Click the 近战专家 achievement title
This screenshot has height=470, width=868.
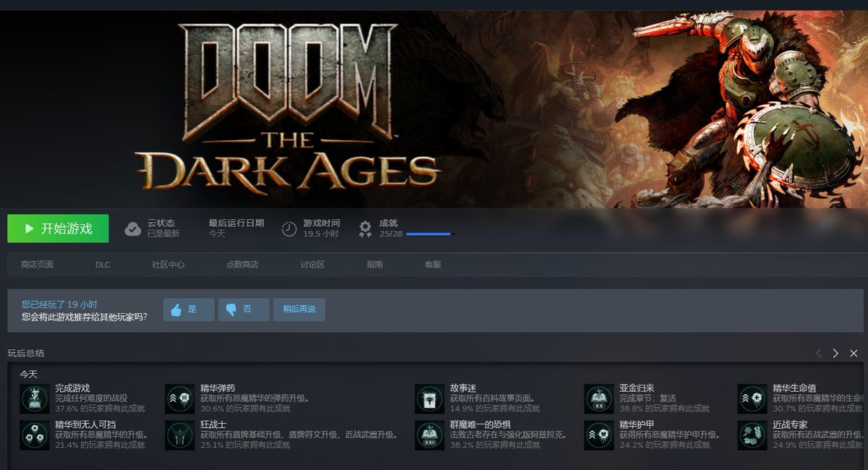(x=790, y=424)
